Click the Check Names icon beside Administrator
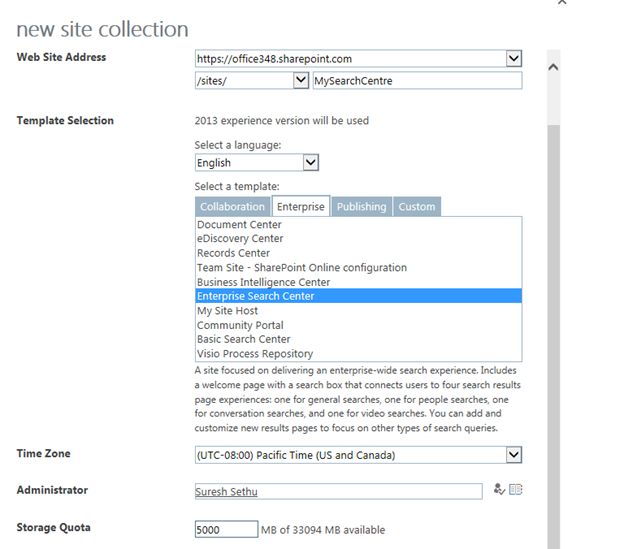The height and width of the screenshot is (549, 624). coord(499,489)
